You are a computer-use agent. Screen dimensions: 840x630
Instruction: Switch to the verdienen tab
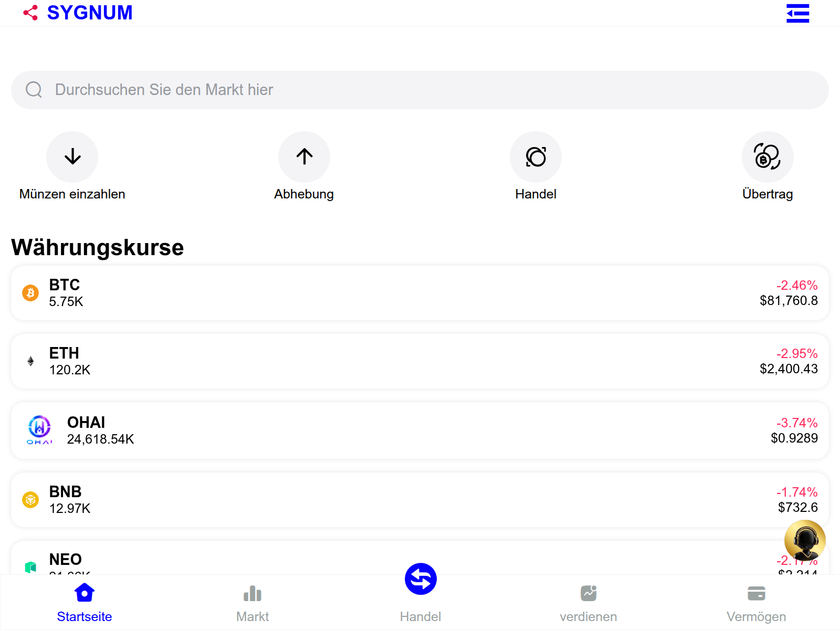589,603
